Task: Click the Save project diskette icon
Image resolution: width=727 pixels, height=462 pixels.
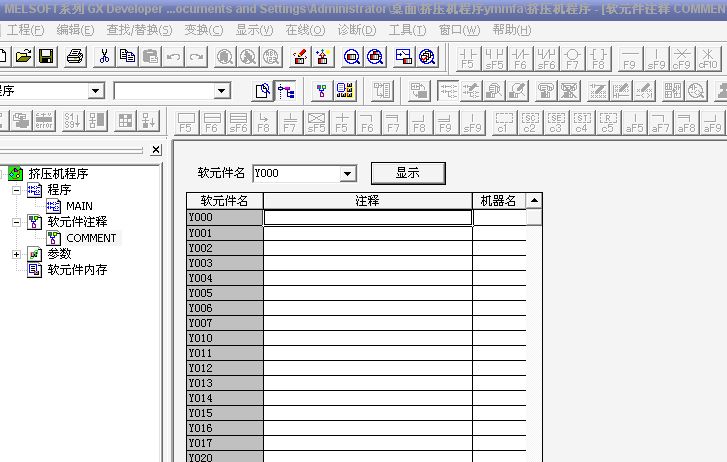Action: 46,57
